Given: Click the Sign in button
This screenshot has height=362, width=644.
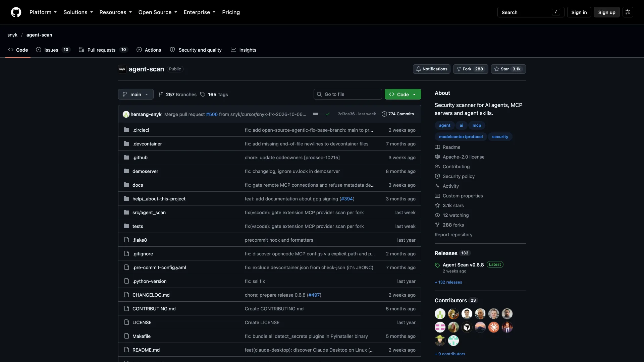Looking at the screenshot, I should coord(579,12).
